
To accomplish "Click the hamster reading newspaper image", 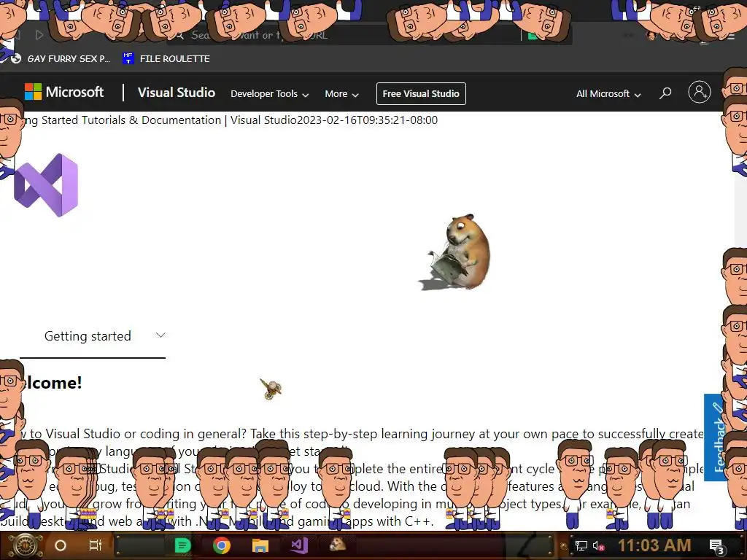I will click(x=454, y=252).
